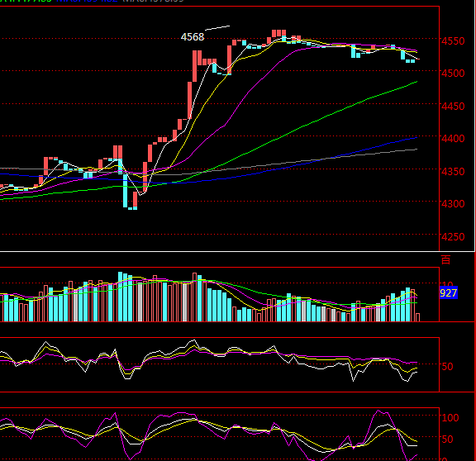Click the 4450 price axis label
This screenshot has height=461, width=476.
(x=453, y=107)
